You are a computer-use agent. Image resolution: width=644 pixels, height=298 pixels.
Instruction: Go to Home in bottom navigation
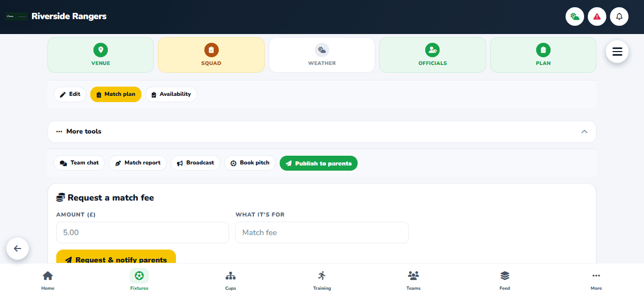pyautogui.click(x=47, y=280)
